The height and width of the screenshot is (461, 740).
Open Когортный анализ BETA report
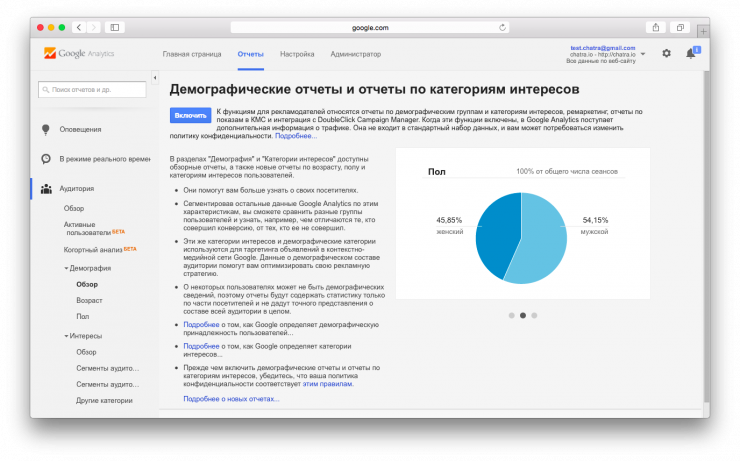[x=100, y=250]
